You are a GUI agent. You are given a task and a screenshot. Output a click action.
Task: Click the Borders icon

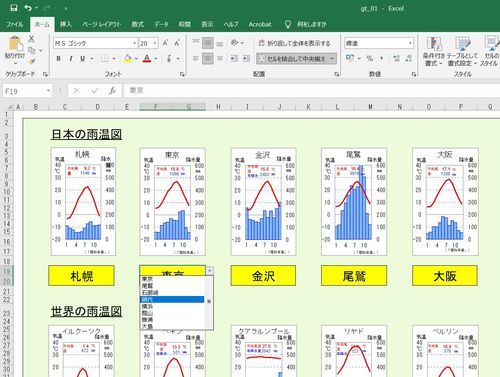click(x=105, y=59)
